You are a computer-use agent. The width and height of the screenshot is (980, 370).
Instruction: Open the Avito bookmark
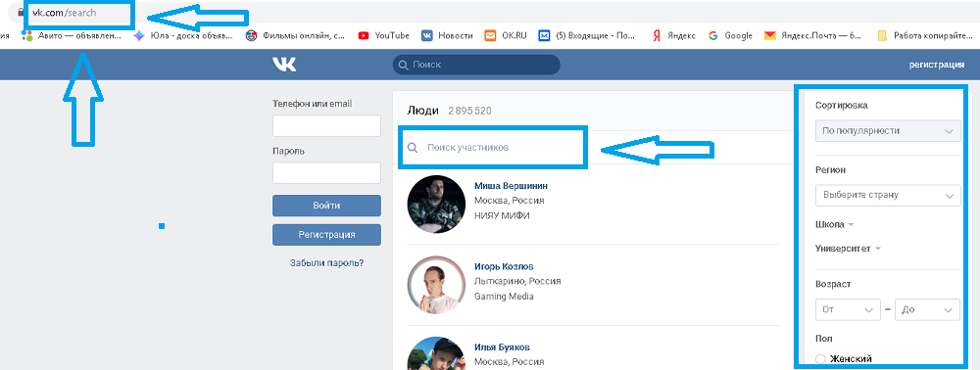click(x=71, y=35)
